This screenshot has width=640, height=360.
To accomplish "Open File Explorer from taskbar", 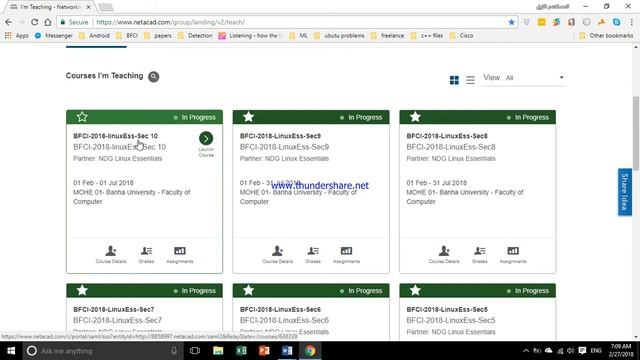I will 218,351.
